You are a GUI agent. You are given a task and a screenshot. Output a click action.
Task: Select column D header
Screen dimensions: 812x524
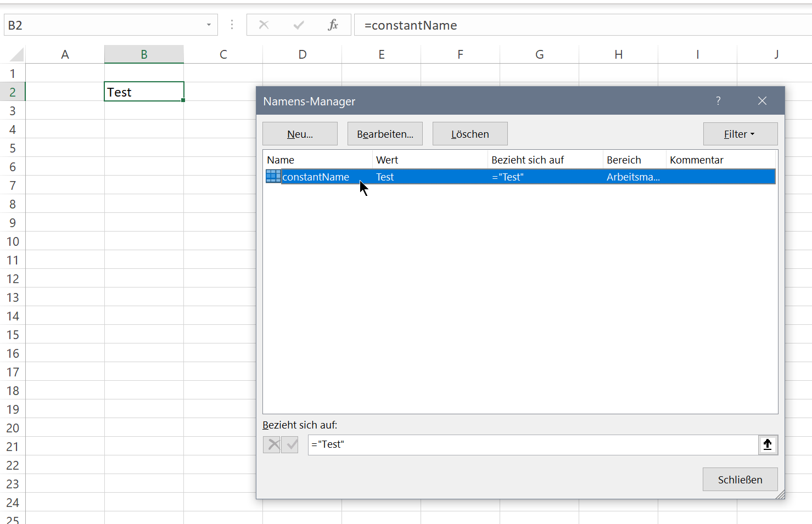click(302, 54)
